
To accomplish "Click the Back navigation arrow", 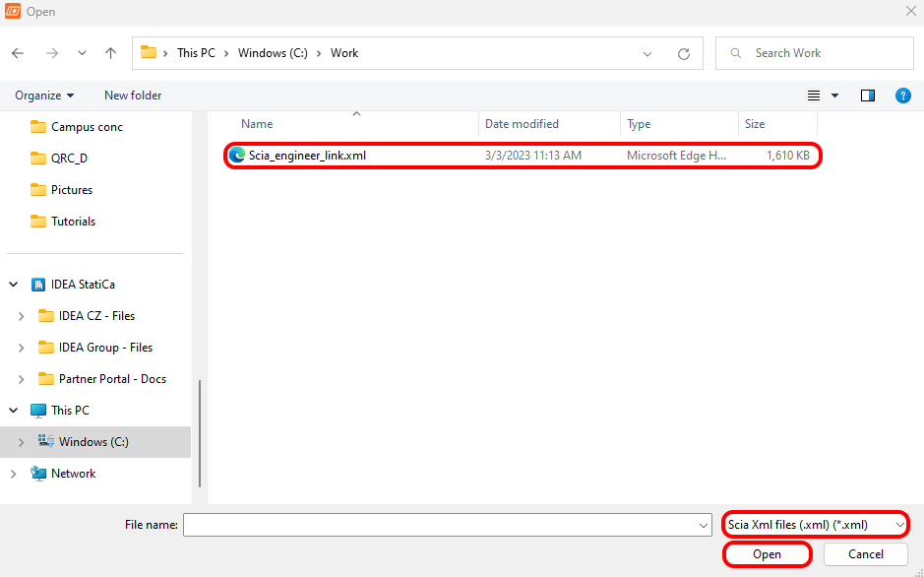I will pos(19,53).
